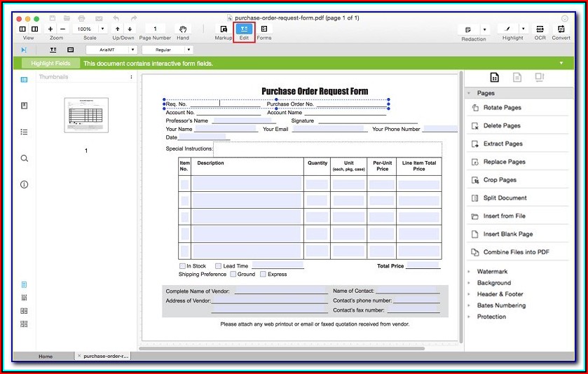Viewport: 588px width, 374px height.
Task: Enable the Express shipping checkbox
Action: (264, 275)
